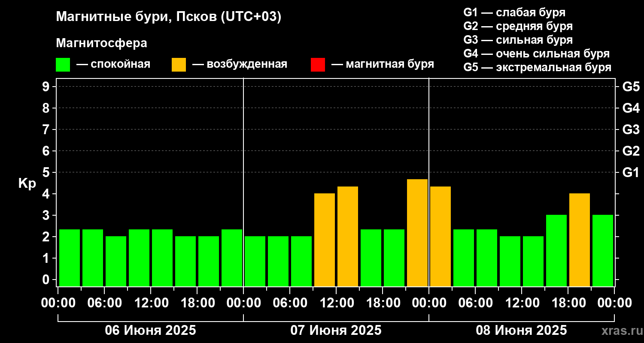Click the G5 right-axis label next to Kp 9
The width and height of the screenshot is (644, 343).
631,87
